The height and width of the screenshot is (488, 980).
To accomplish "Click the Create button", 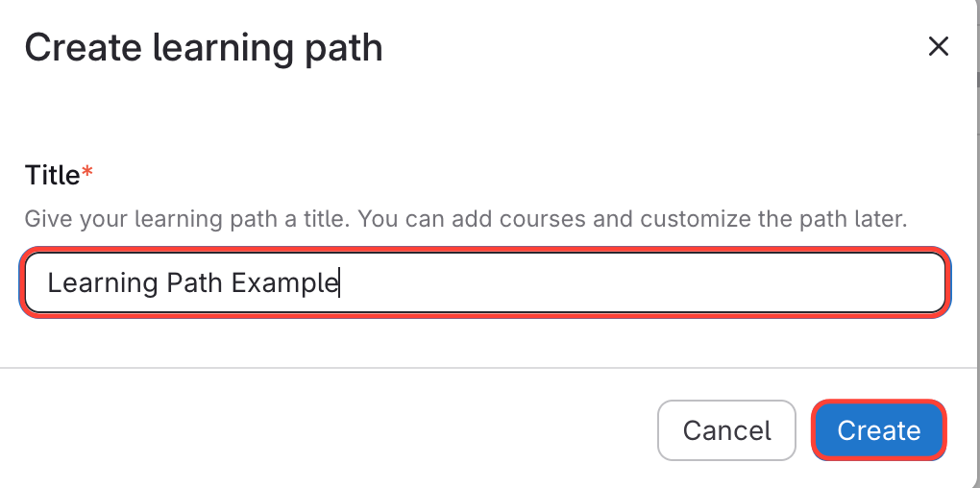I will (x=878, y=430).
